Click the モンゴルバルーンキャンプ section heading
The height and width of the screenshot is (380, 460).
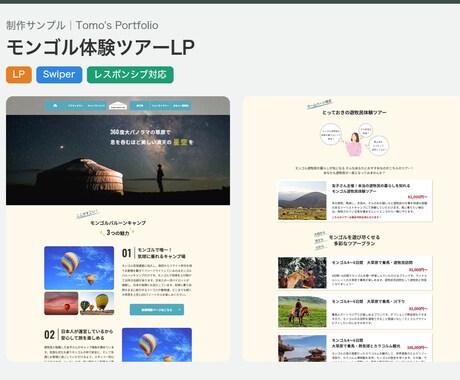118,223
